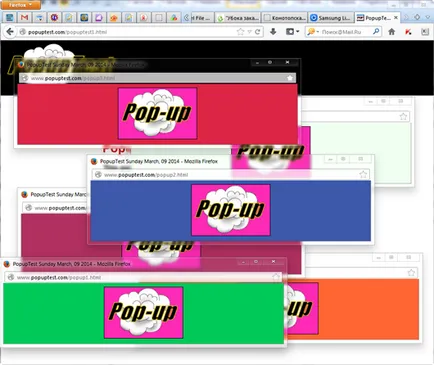Click globe icon in magenta popup address bar
The height and width of the screenshot is (365, 434).
[x=29, y=208]
